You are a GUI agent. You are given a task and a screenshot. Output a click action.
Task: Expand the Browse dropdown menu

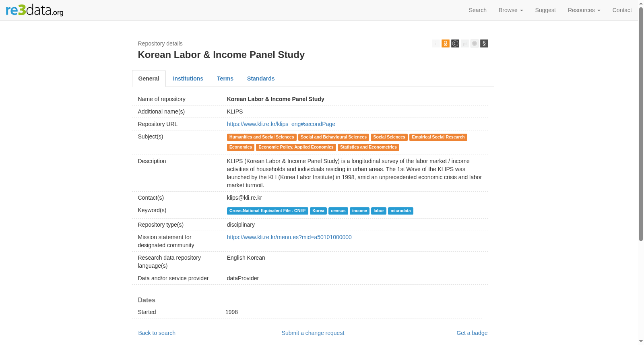click(510, 10)
